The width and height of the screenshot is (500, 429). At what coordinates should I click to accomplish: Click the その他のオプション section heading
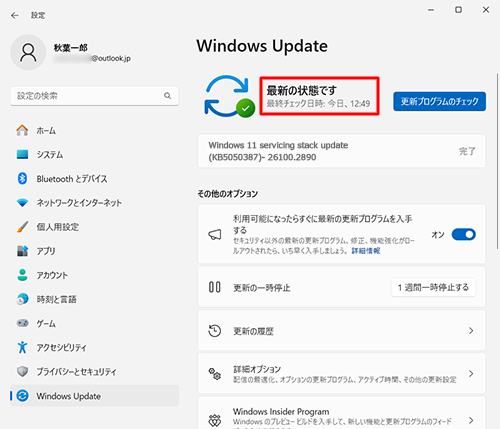[x=228, y=194]
